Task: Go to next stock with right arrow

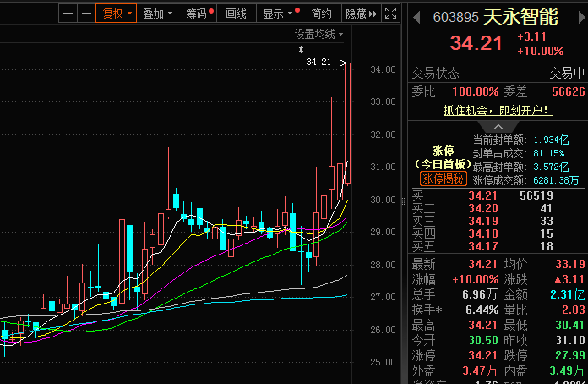Action: pyautogui.click(x=582, y=18)
